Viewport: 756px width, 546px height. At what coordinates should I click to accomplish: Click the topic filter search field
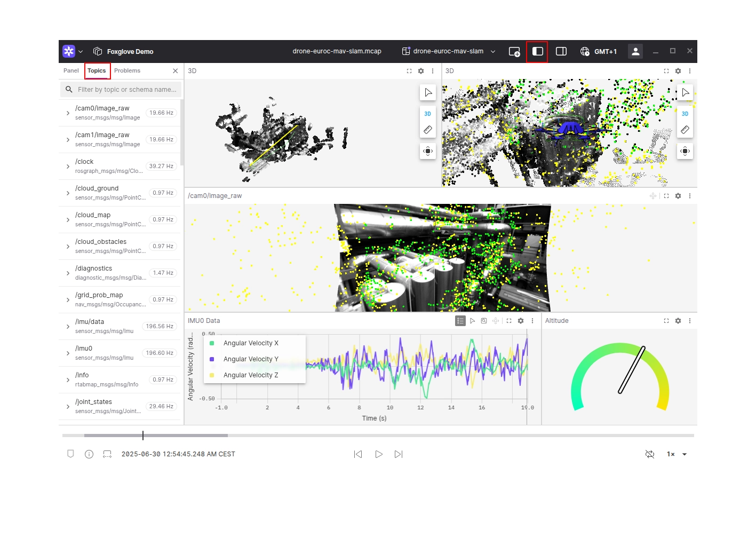[126, 90]
